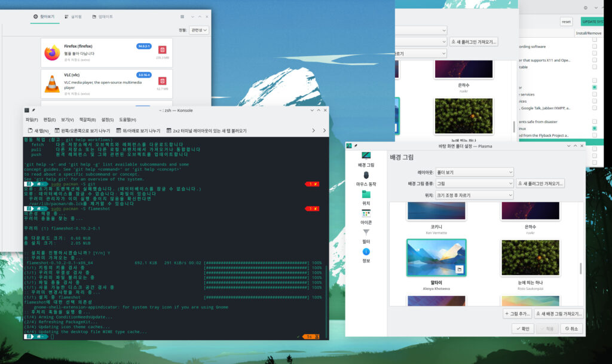Open the 위치 dropdown showing 크기 조정 후 자르기
Screen dimensions: 612x364
[x=475, y=195]
